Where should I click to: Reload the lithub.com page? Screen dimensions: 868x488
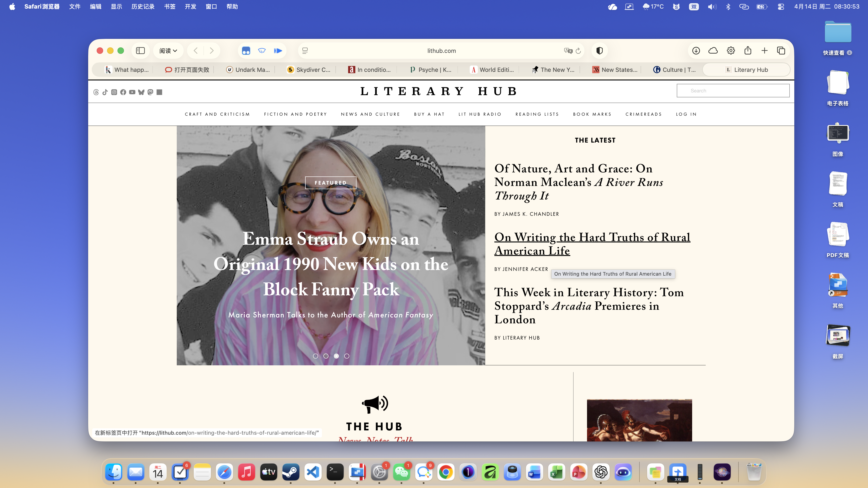pyautogui.click(x=578, y=51)
